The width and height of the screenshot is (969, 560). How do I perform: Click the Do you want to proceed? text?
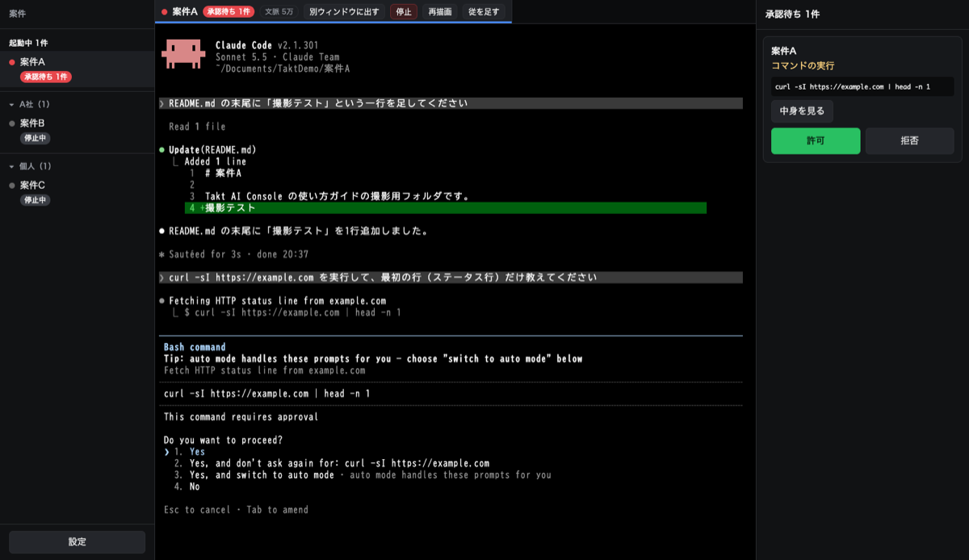[223, 441]
